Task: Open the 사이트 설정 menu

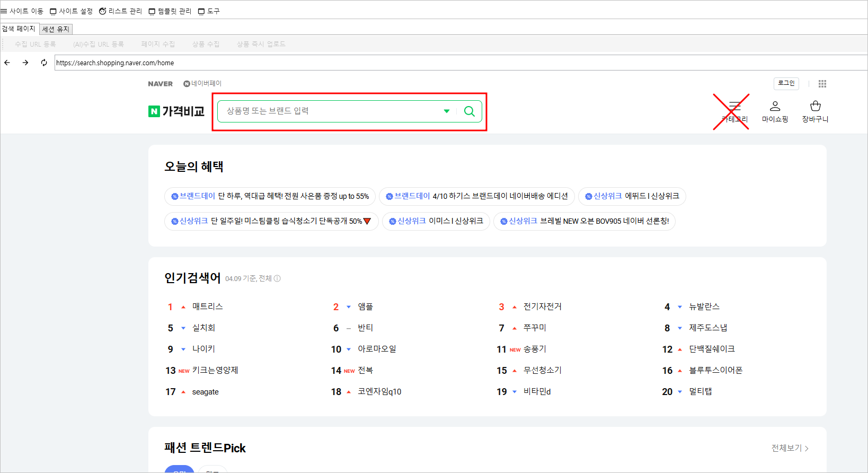Action: (71, 11)
